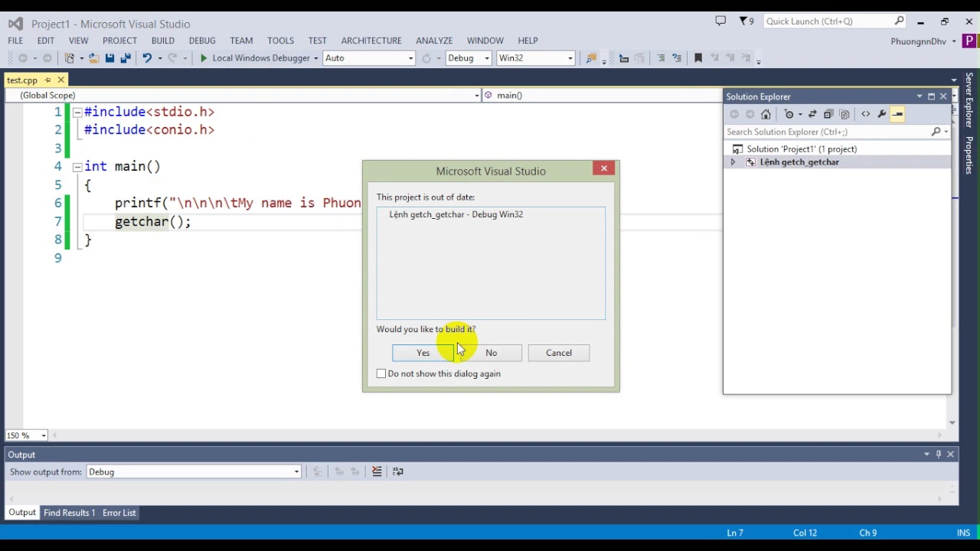Check 'Do not show this dialog again'
This screenshot has width=980, height=551.
tap(381, 373)
